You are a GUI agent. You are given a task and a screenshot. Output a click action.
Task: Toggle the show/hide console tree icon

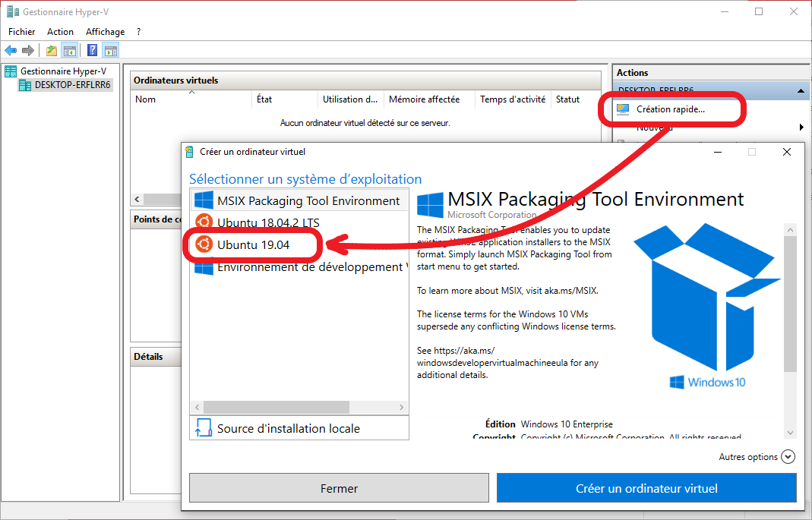69,51
